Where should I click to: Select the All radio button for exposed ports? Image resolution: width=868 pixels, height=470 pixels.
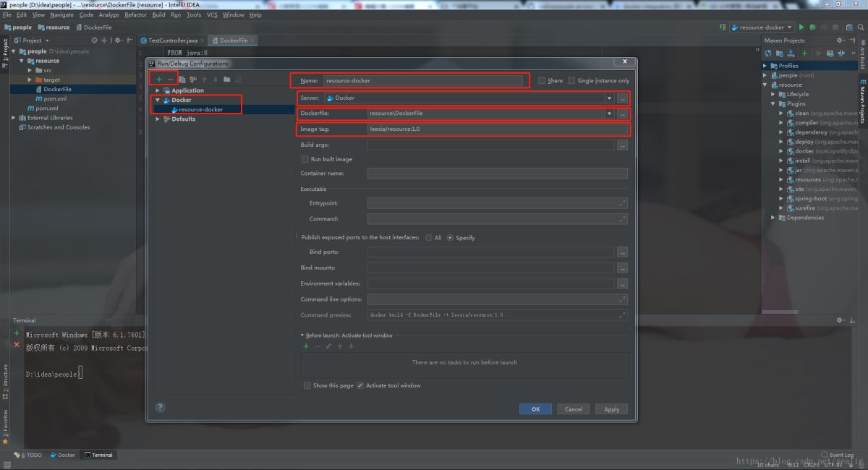429,238
